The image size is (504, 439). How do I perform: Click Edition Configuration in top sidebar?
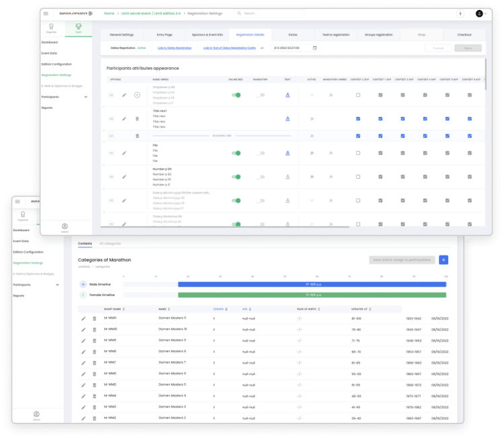coord(56,64)
